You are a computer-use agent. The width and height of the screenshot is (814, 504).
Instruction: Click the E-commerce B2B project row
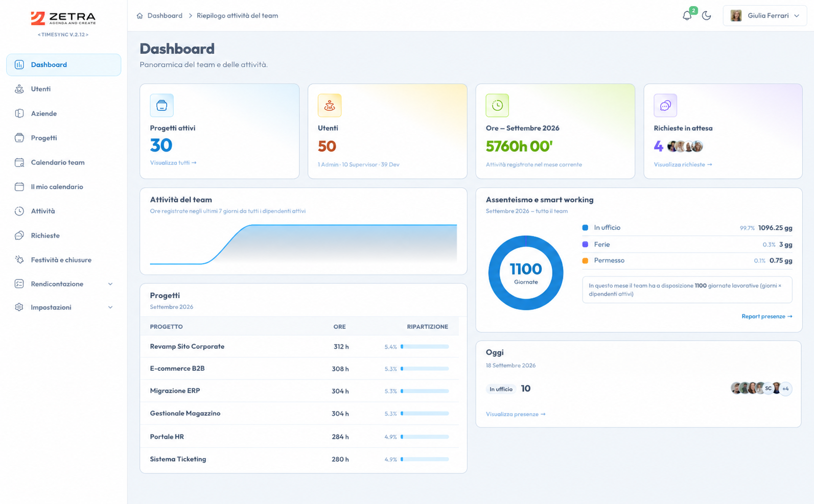(x=299, y=369)
